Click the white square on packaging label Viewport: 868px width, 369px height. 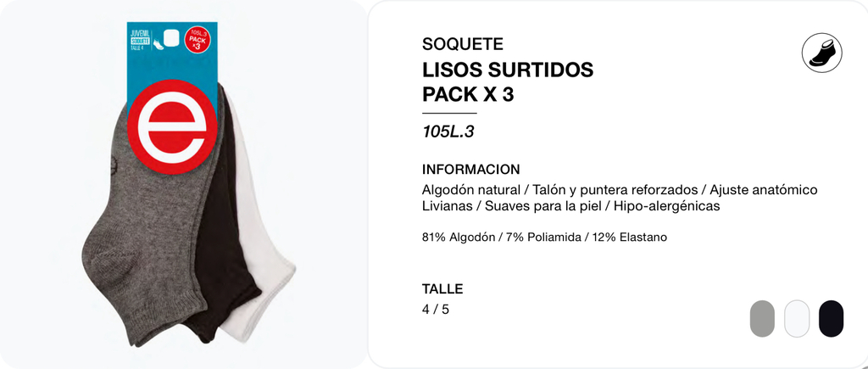pyautogui.click(x=172, y=38)
